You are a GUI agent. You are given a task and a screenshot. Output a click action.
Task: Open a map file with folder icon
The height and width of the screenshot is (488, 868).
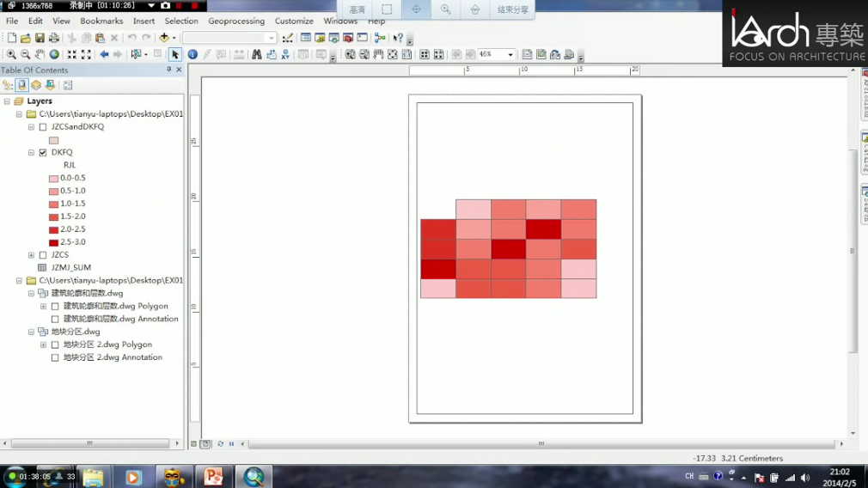26,38
